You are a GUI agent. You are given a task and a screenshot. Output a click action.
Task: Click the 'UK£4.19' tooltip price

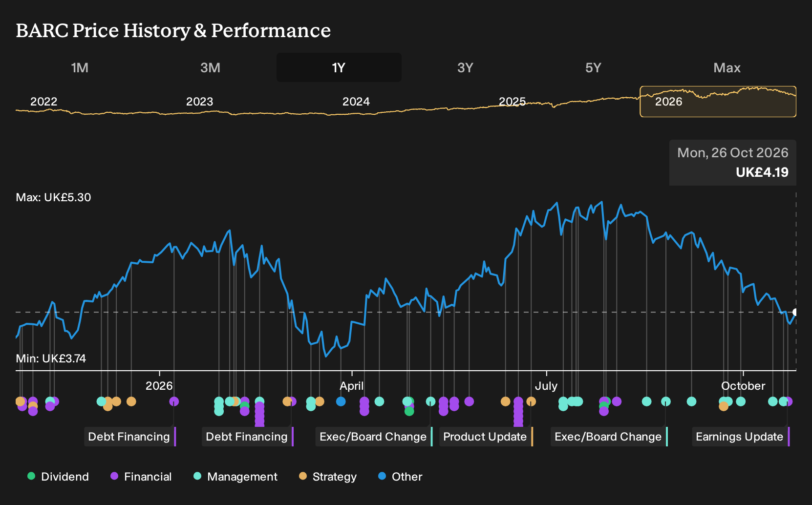762,172
